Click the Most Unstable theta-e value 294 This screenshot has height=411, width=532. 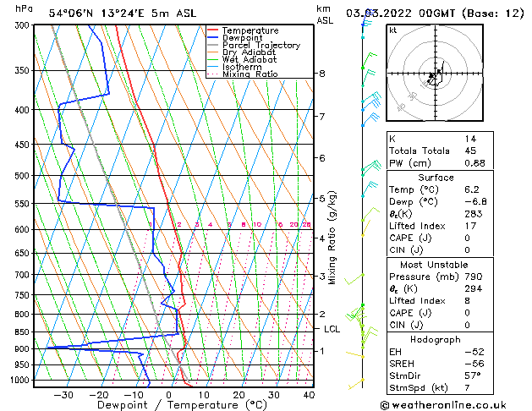tap(474, 288)
